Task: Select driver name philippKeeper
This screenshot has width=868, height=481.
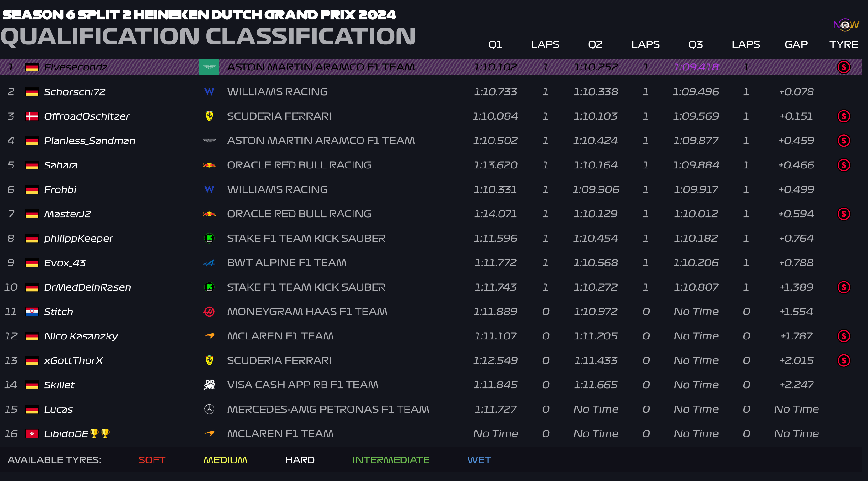Action: click(79, 239)
